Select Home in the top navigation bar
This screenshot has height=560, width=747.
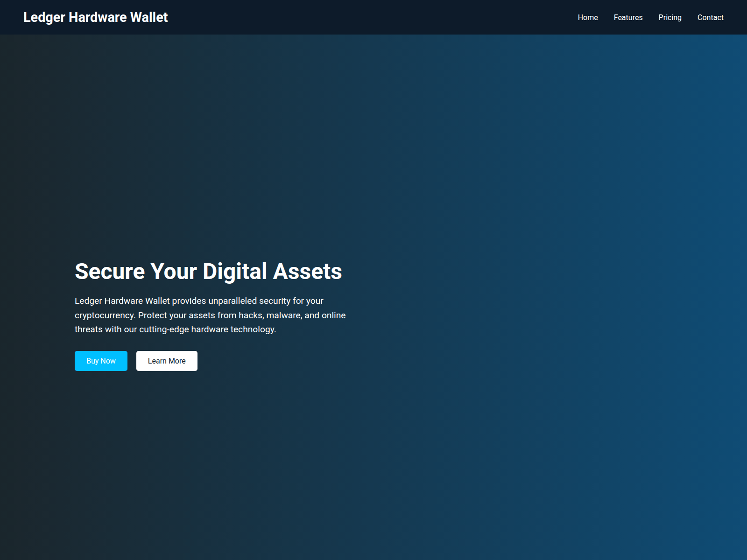click(587, 17)
